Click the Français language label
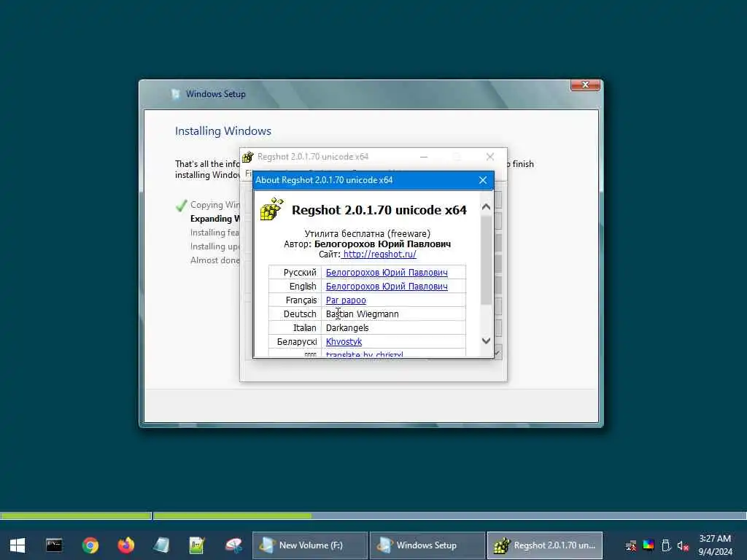 301,300
